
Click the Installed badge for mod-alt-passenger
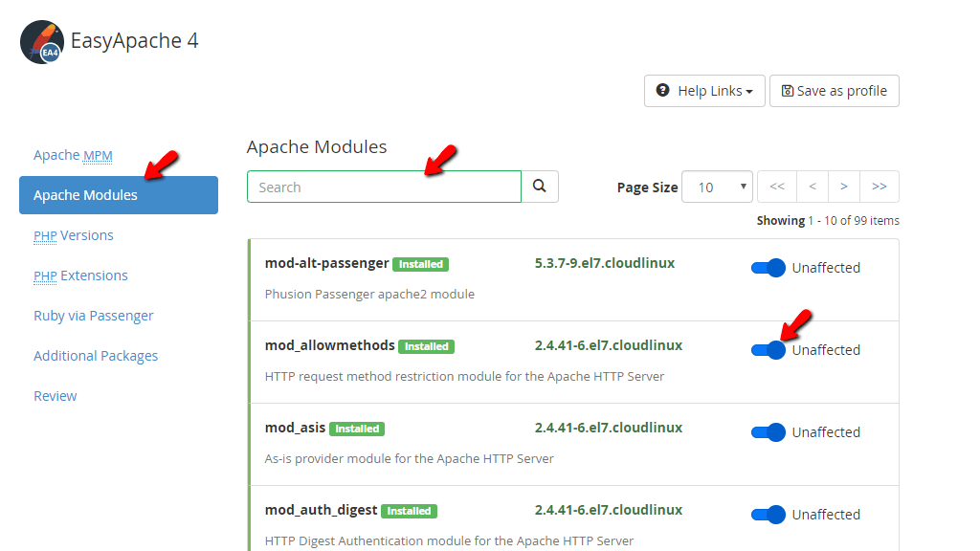coord(421,264)
